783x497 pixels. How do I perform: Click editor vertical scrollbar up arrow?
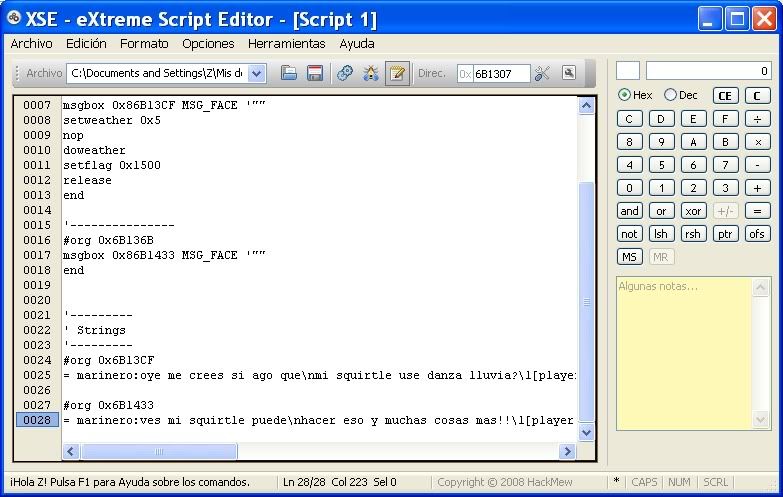[586, 105]
